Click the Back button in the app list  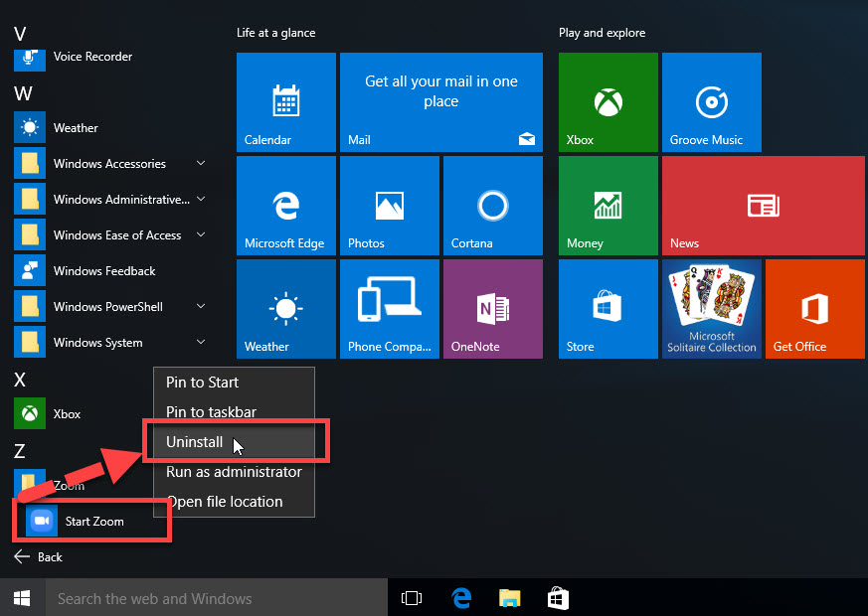click(38, 556)
